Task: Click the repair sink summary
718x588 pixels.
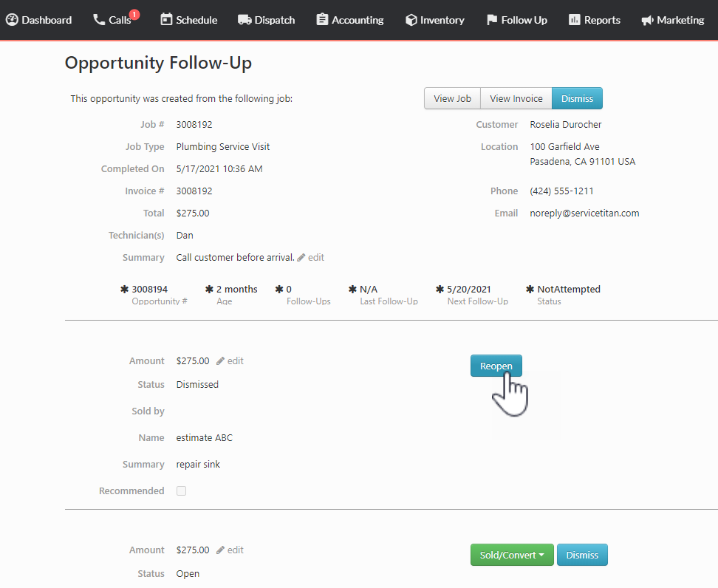Action: pyautogui.click(x=198, y=465)
